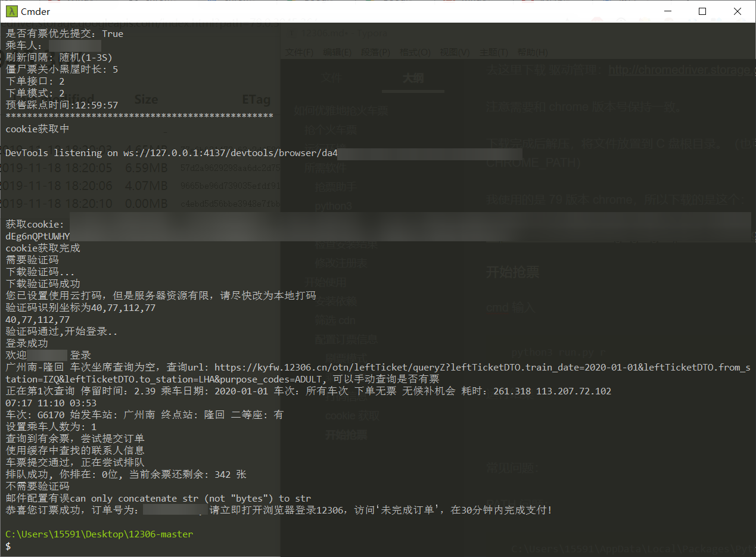Click the '您已设置使用云打码' terminal line

tap(161, 296)
